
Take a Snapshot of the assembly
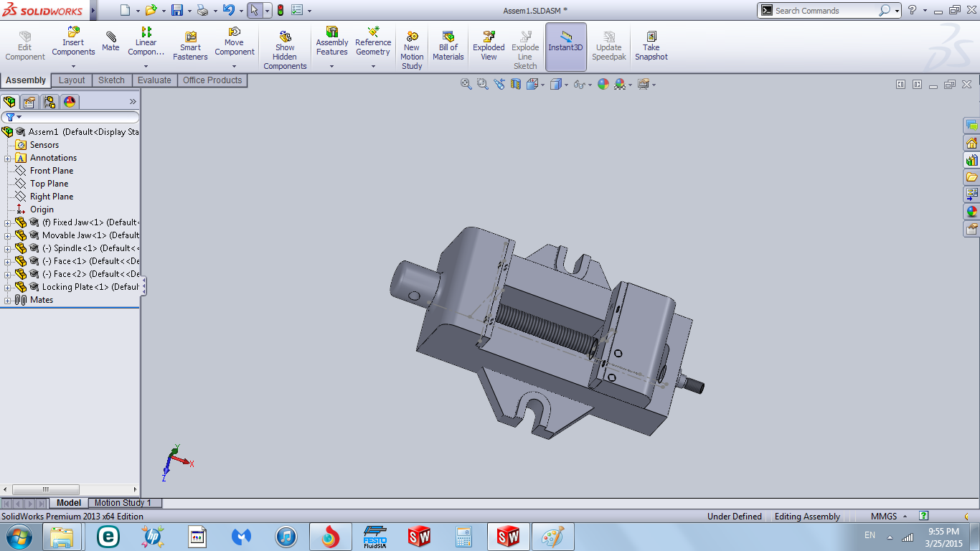[651, 46]
